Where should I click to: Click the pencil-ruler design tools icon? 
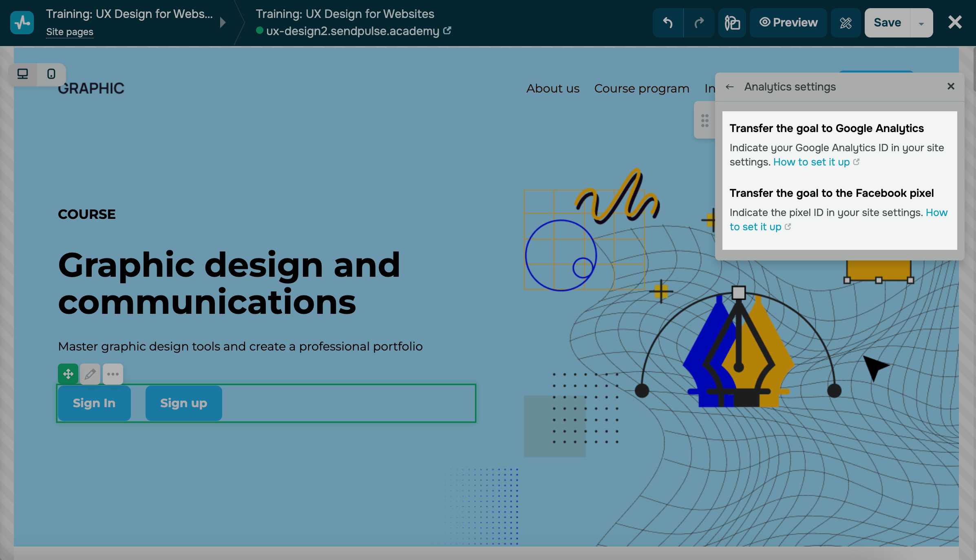pos(846,23)
